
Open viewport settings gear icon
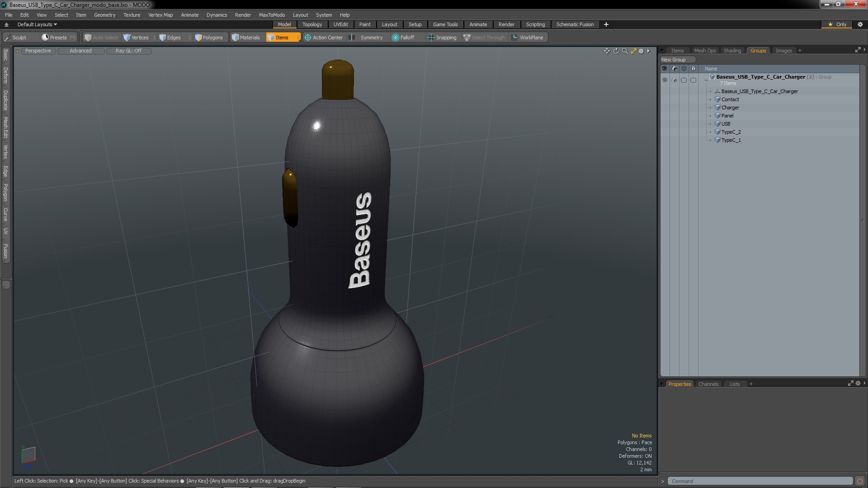click(x=641, y=51)
